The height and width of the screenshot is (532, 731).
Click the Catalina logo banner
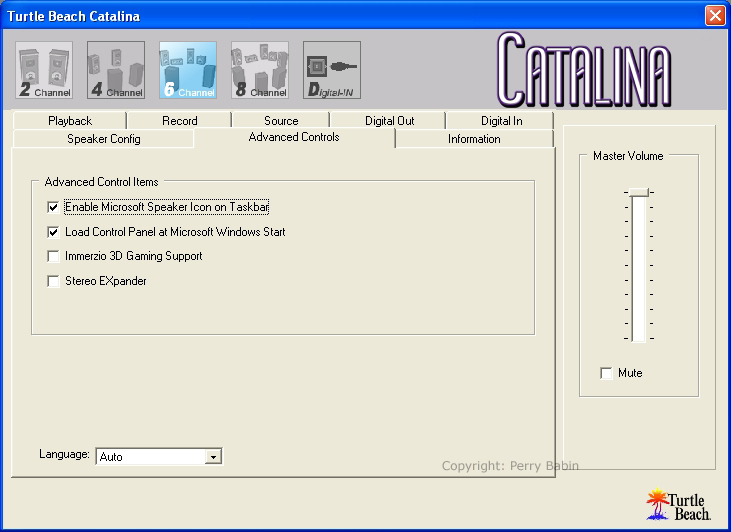pyautogui.click(x=583, y=70)
